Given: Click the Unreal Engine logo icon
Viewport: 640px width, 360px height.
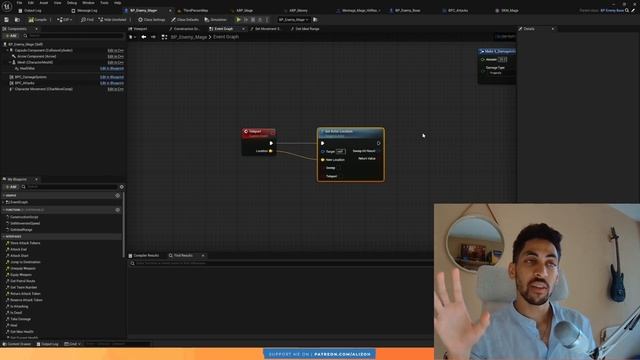Looking at the screenshot, I should (7, 6).
